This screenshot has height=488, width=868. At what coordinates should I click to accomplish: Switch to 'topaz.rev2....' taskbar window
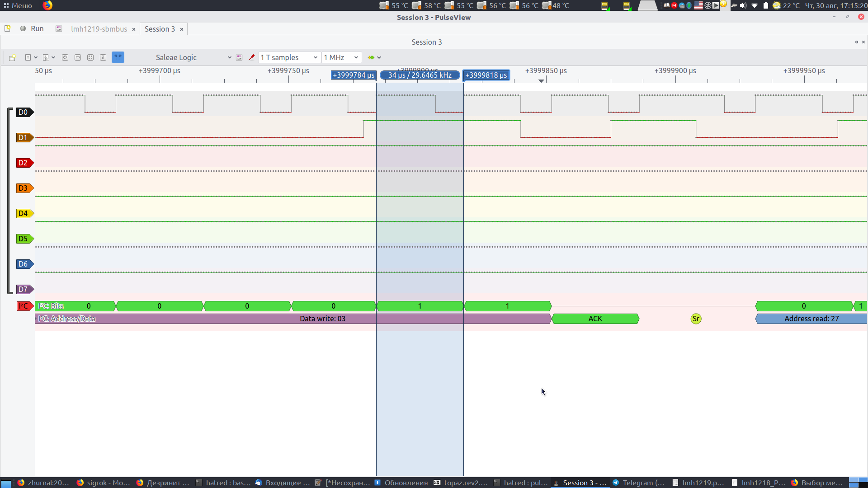tap(461, 483)
